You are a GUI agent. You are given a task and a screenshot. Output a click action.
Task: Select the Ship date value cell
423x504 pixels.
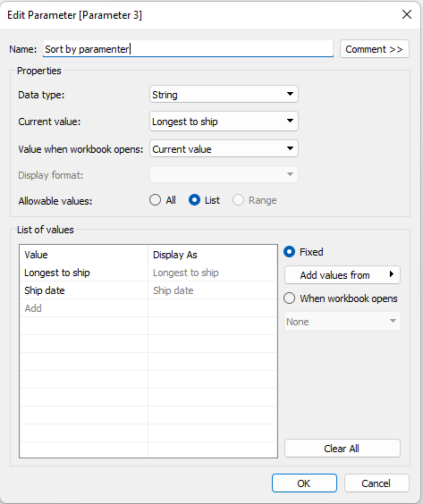[84, 290]
